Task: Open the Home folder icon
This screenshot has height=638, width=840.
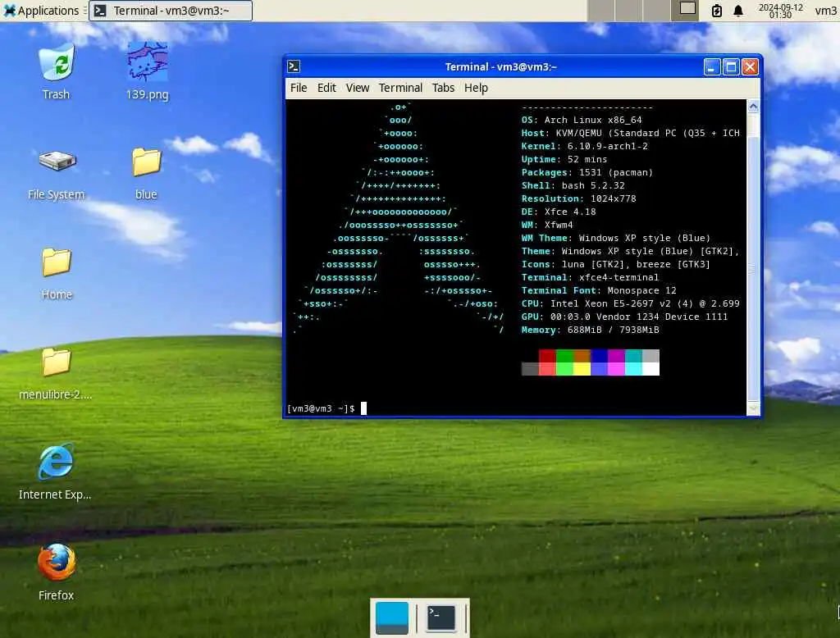Action: point(57,273)
